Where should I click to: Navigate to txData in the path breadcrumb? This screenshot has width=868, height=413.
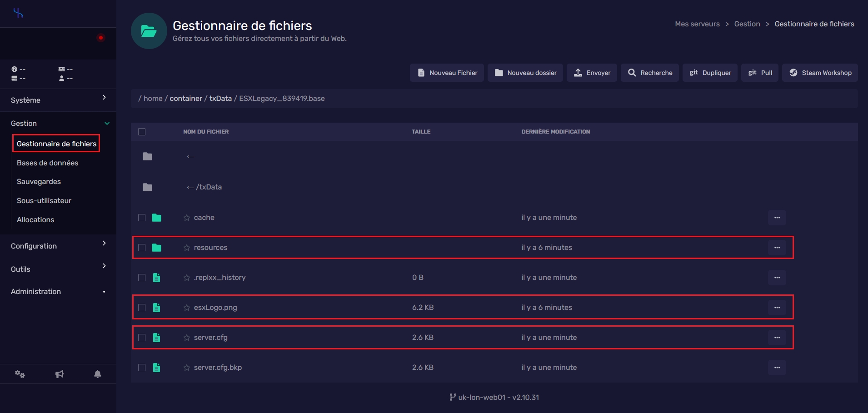pyautogui.click(x=220, y=98)
